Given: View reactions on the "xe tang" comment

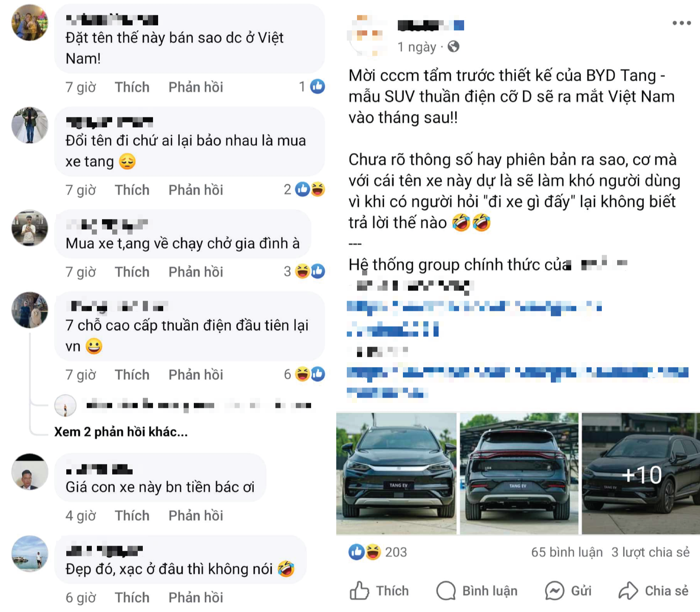Looking at the screenshot, I should [x=304, y=189].
